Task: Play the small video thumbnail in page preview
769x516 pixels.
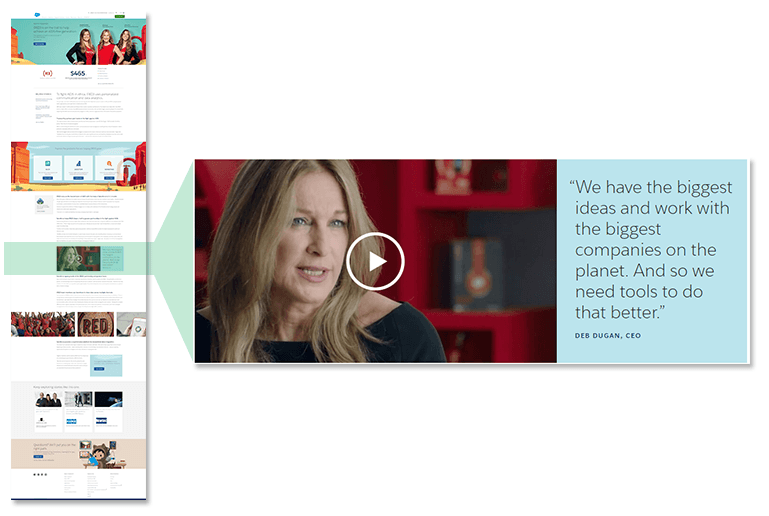Action: click(78, 258)
